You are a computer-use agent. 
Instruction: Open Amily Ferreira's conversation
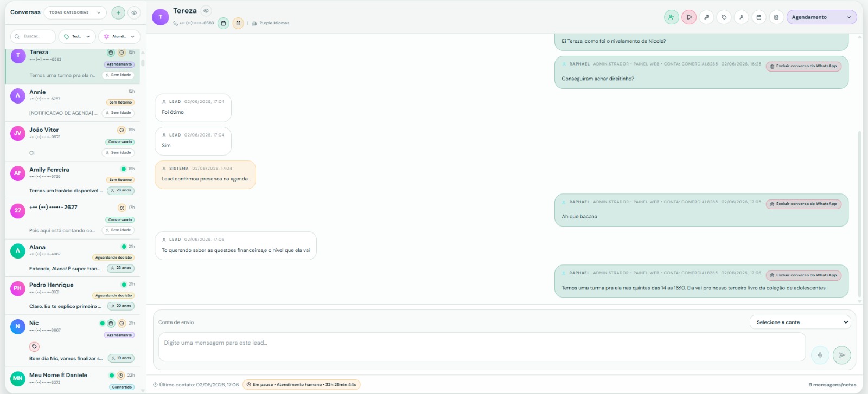pyautogui.click(x=72, y=180)
